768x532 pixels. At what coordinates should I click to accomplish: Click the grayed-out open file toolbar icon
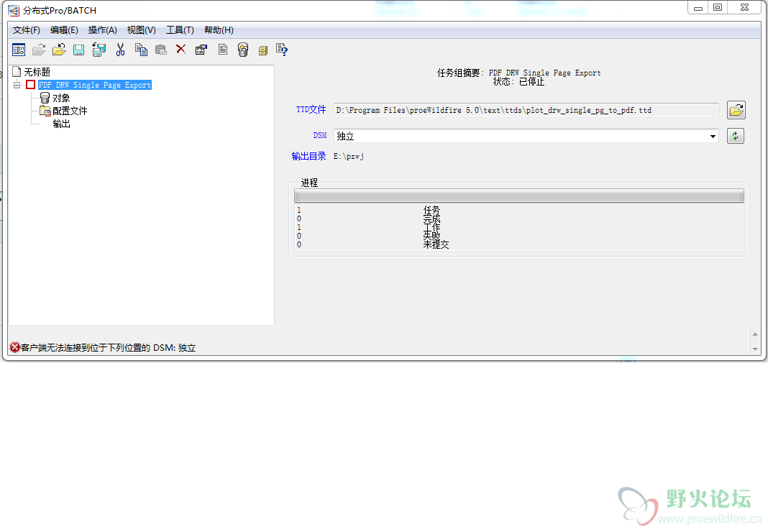[39, 50]
